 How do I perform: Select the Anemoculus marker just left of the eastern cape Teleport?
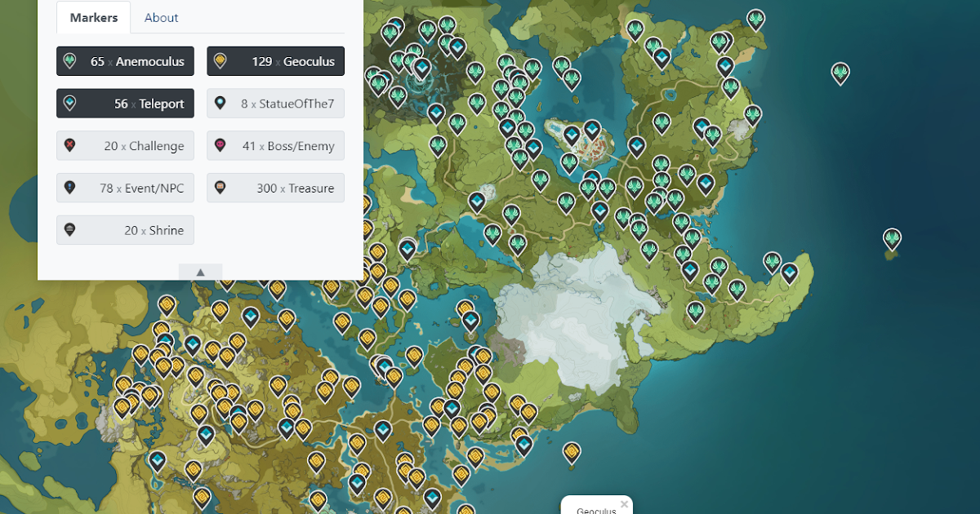[772, 263]
